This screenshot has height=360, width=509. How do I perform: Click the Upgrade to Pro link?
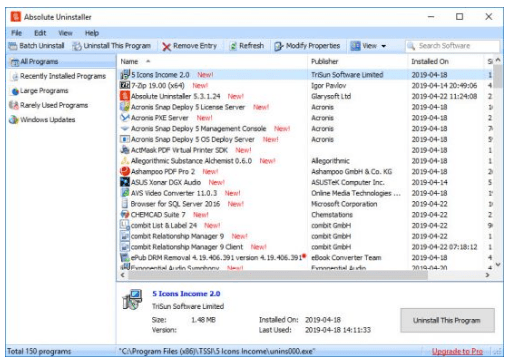(x=457, y=351)
